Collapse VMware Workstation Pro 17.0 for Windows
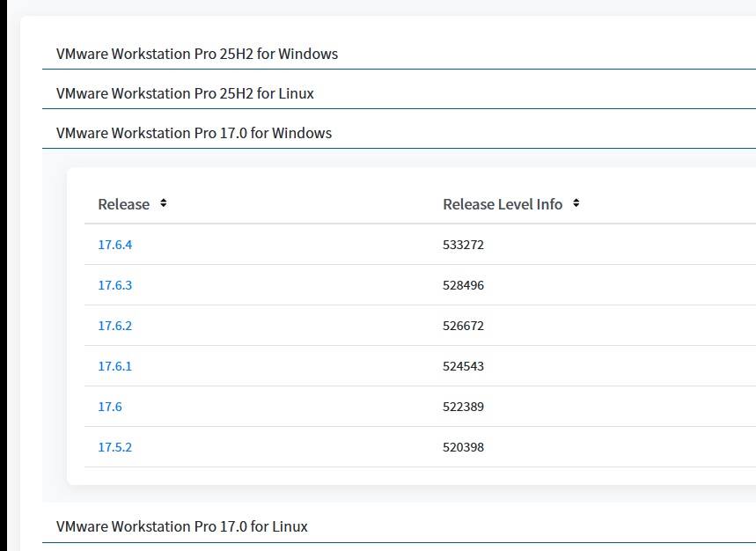Image resolution: width=756 pixels, height=551 pixels. click(x=194, y=133)
